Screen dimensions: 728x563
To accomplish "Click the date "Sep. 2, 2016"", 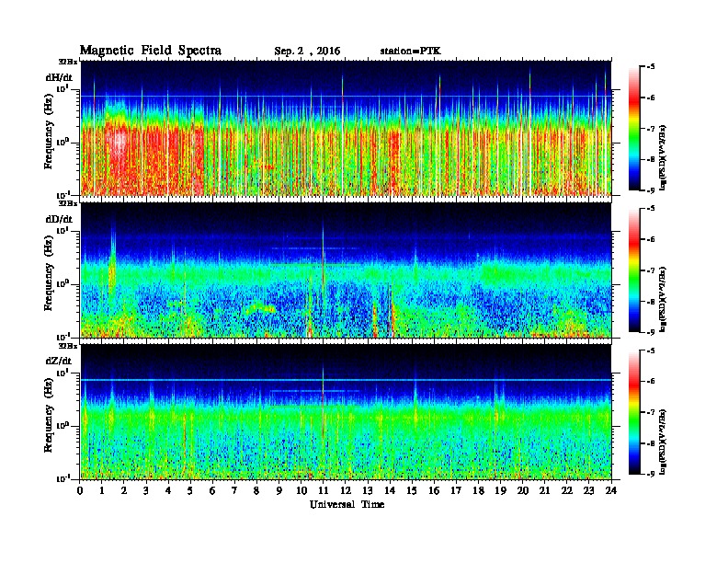I will tap(307, 52).
